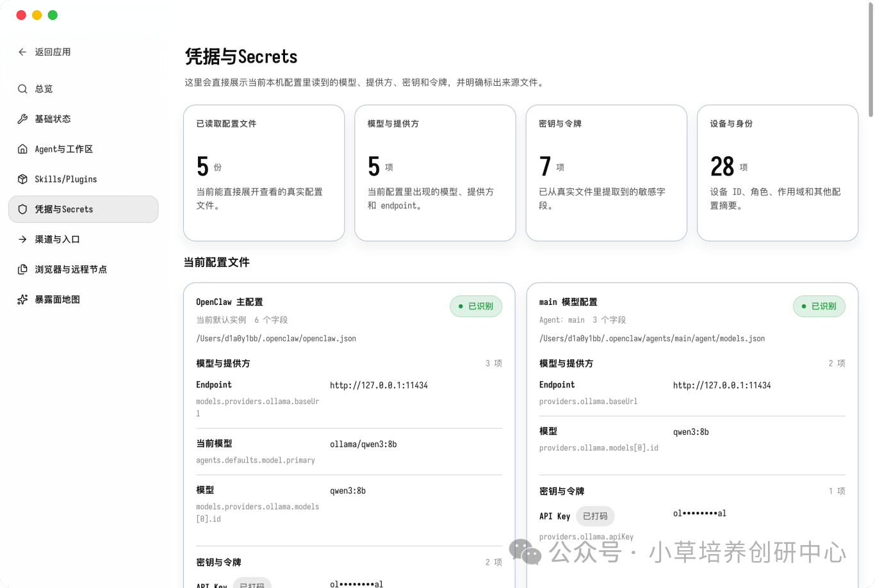Click the arrow icon for 渠道与入口
The image size is (875, 588).
pyautogui.click(x=22, y=240)
